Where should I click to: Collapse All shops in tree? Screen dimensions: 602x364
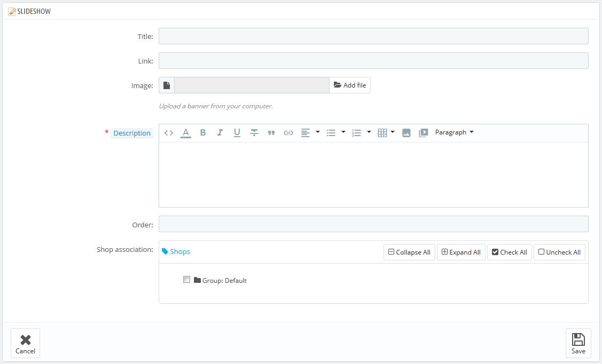409,252
